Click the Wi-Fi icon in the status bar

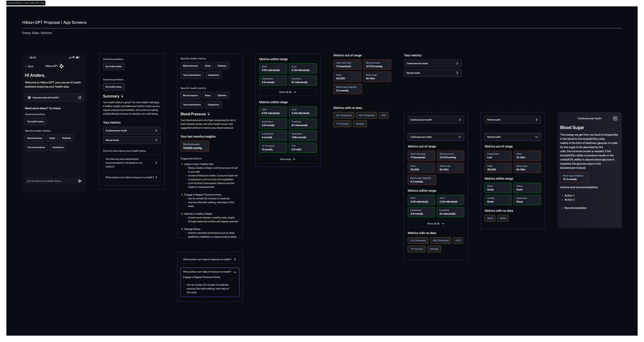(x=73, y=57)
